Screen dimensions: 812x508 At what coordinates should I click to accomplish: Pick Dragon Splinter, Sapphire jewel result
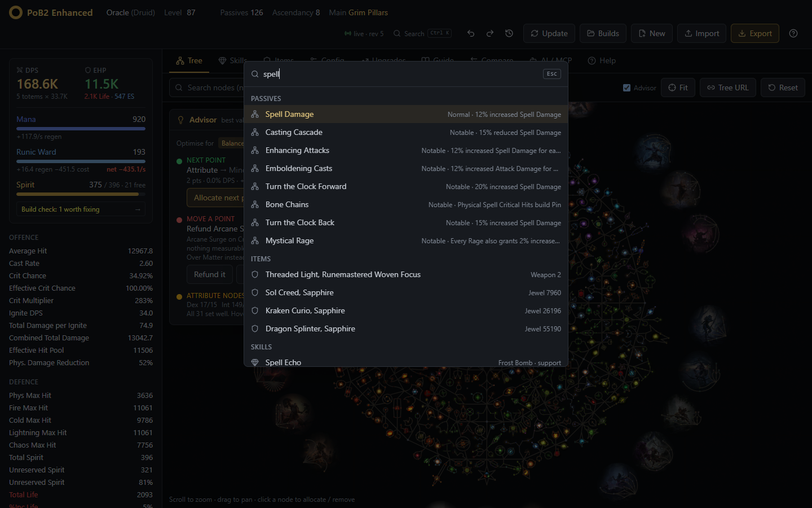(406, 329)
